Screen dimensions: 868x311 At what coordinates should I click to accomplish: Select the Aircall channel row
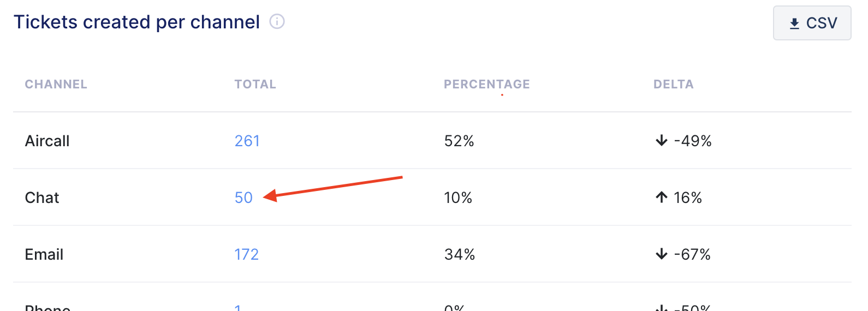[x=432, y=141]
